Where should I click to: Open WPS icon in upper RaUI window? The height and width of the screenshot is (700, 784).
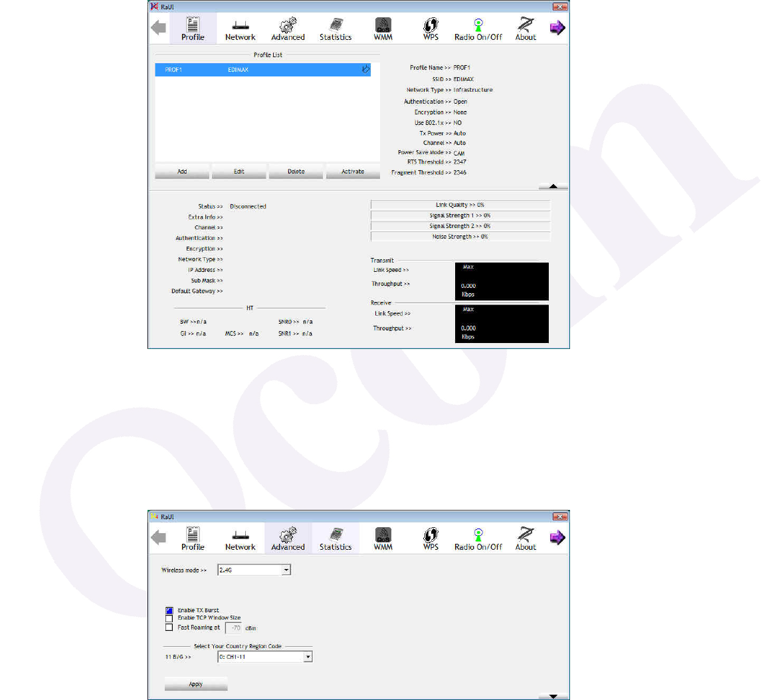coord(431,29)
